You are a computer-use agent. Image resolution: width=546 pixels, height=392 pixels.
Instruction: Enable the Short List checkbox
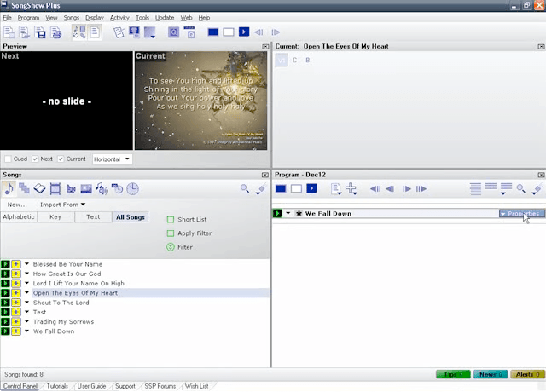[171, 220]
